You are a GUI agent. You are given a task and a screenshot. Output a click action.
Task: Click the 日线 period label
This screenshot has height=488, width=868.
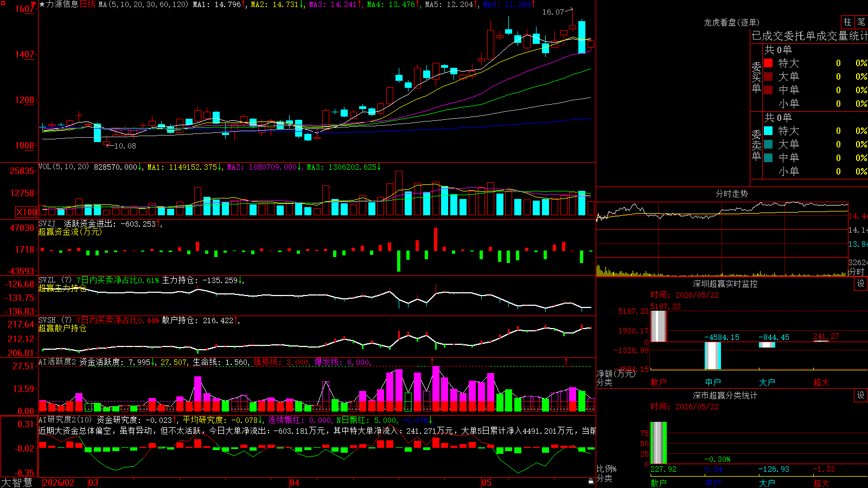click(x=87, y=4)
